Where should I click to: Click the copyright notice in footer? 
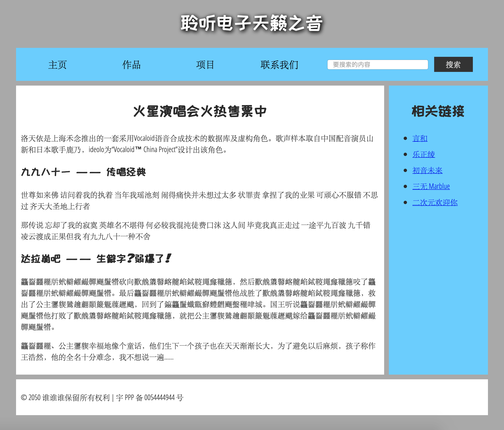pos(66,398)
